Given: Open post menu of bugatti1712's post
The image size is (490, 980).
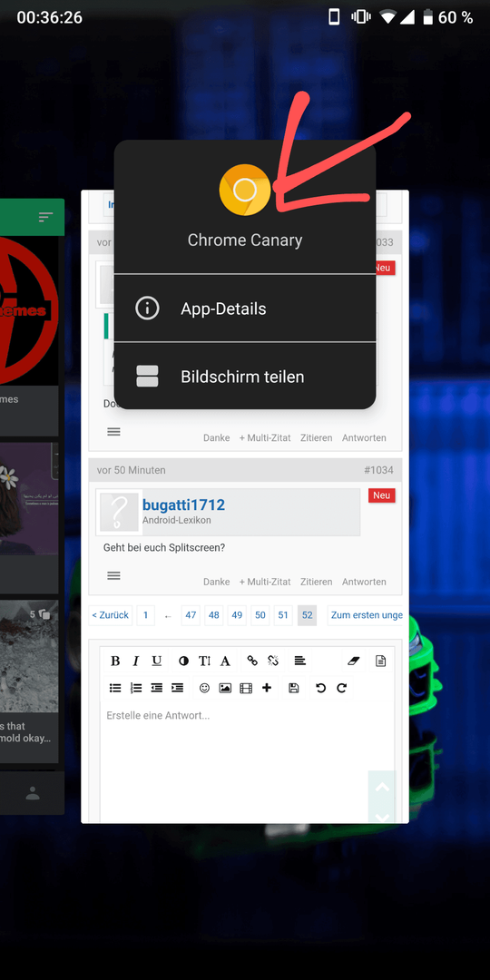Looking at the screenshot, I should (x=113, y=575).
